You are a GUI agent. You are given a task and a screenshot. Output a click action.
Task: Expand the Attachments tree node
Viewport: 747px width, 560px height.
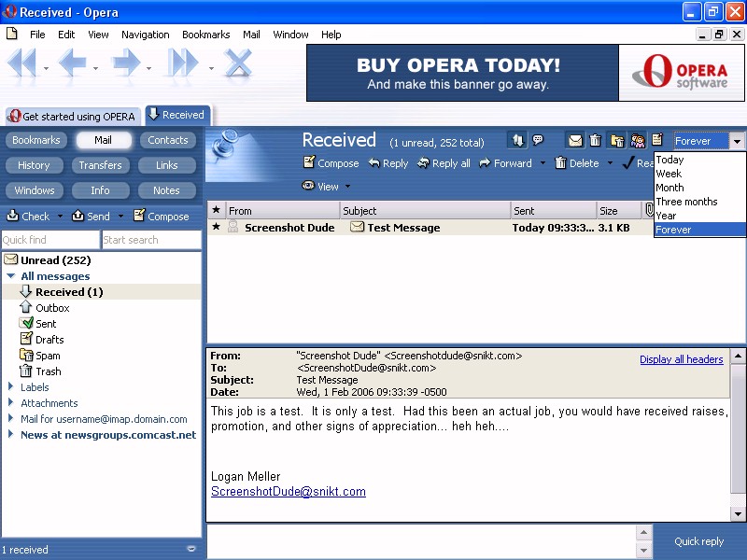click(x=10, y=402)
